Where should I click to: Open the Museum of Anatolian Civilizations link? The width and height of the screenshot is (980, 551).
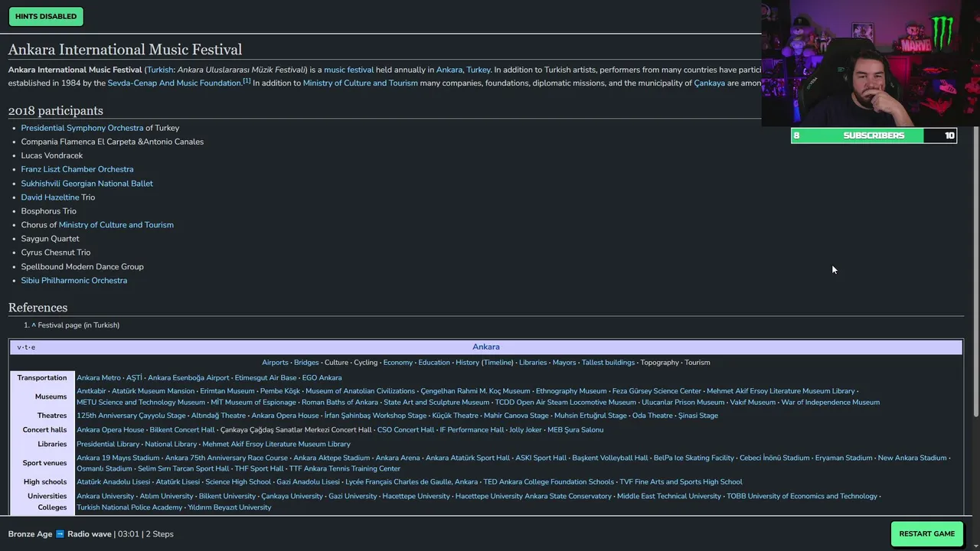click(x=360, y=391)
